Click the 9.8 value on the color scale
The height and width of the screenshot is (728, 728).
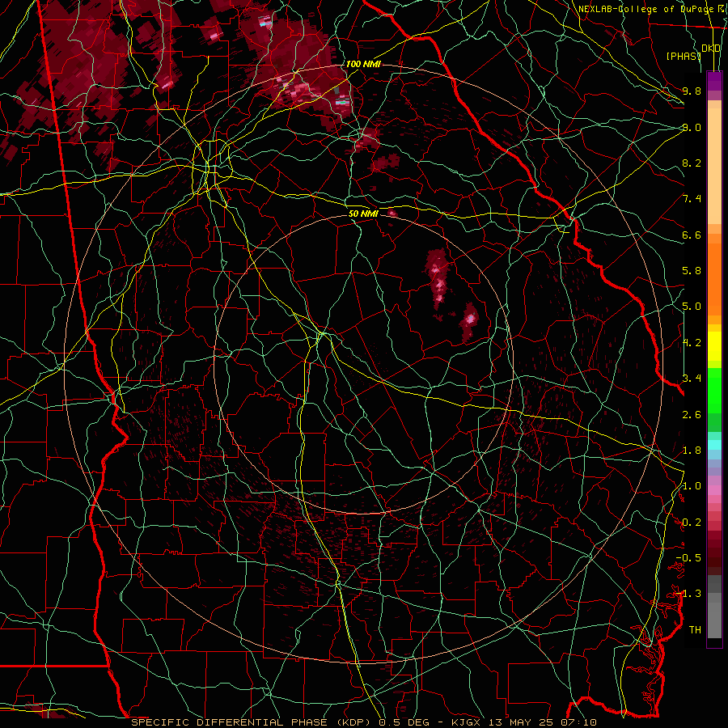pyautogui.click(x=692, y=91)
